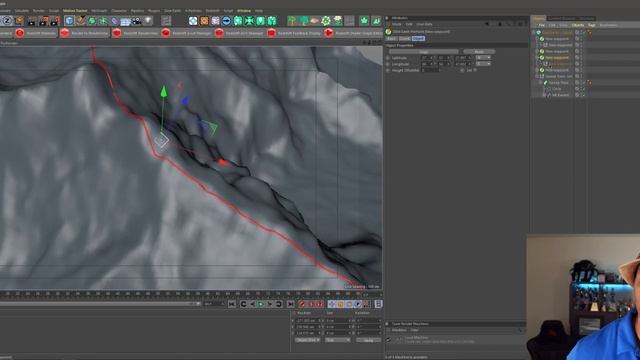Select the Sweep object in the tree

click(x=559, y=82)
